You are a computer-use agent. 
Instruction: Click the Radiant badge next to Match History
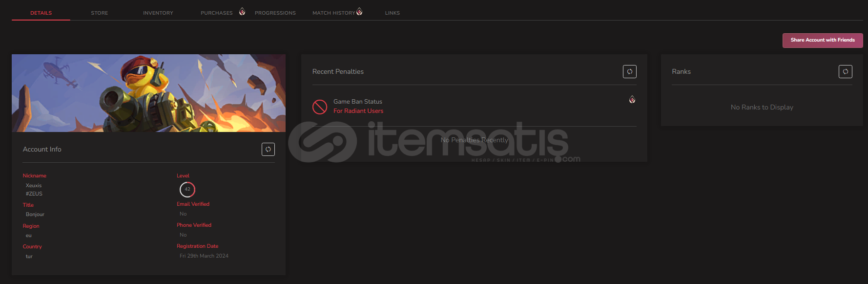pos(359,12)
